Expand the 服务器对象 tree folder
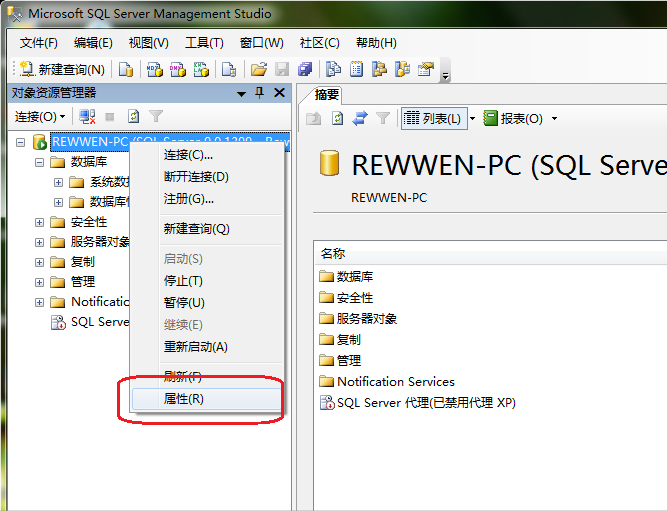This screenshot has width=667, height=511. click(39, 242)
